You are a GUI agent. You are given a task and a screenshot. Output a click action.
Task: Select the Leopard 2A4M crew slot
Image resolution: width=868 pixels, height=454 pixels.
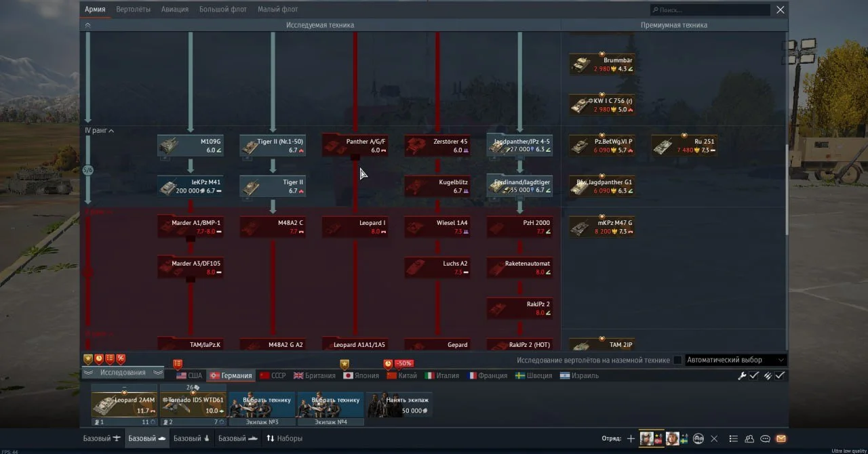(x=124, y=405)
